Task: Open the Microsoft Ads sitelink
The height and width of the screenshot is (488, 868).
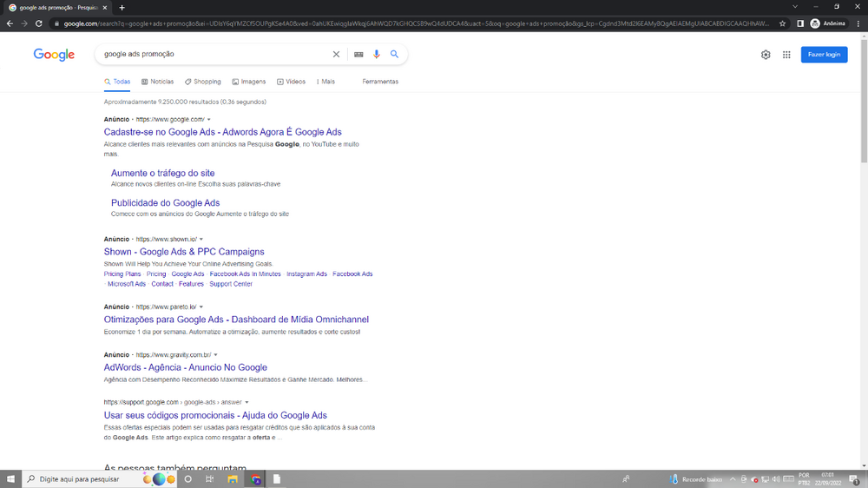Action: (x=127, y=284)
